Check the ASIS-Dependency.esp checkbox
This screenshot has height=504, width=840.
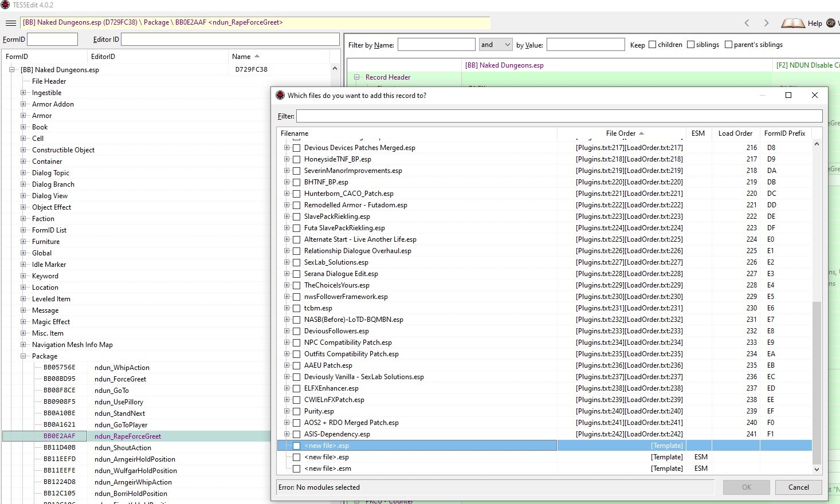[296, 434]
